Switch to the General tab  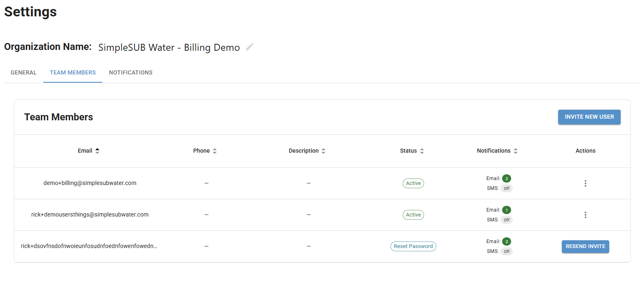(x=24, y=72)
